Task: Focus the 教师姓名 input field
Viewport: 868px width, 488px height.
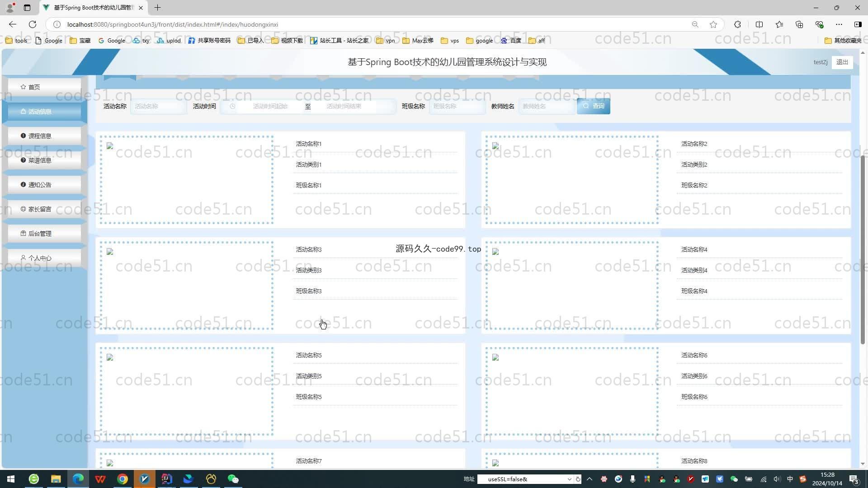Action: tap(547, 106)
